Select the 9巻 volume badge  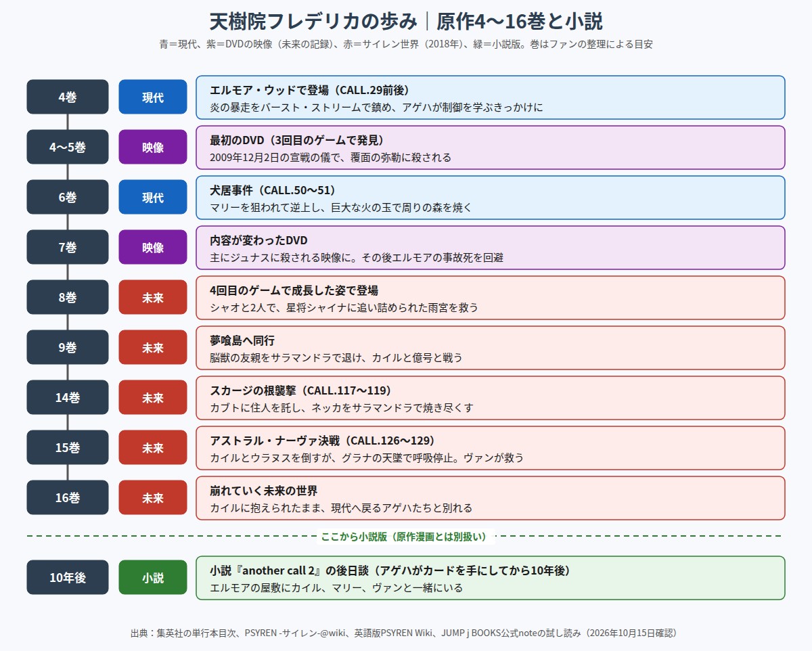coord(68,347)
